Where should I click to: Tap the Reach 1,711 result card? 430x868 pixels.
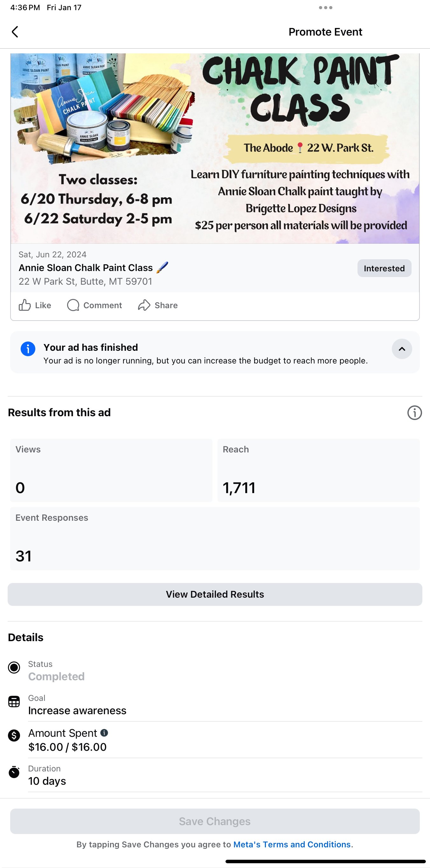click(319, 470)
